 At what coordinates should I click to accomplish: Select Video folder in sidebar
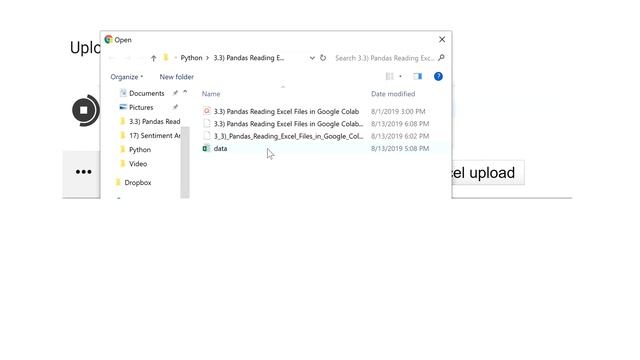click(138, 164)
